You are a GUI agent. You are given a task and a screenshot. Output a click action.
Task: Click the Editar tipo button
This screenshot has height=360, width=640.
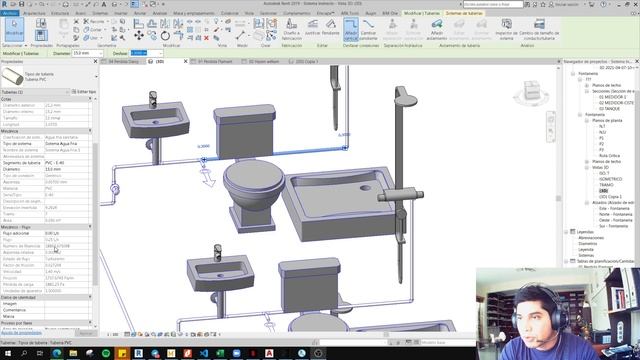tap(84, 92)
